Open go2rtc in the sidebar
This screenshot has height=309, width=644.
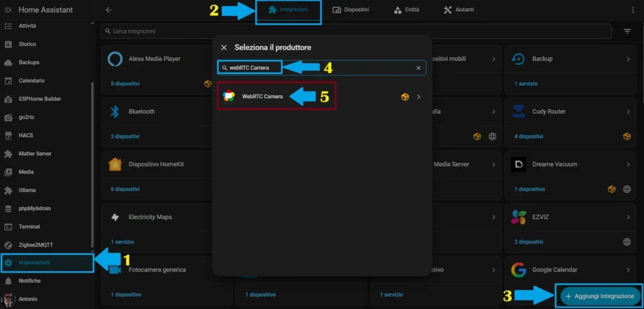(47, 117)
